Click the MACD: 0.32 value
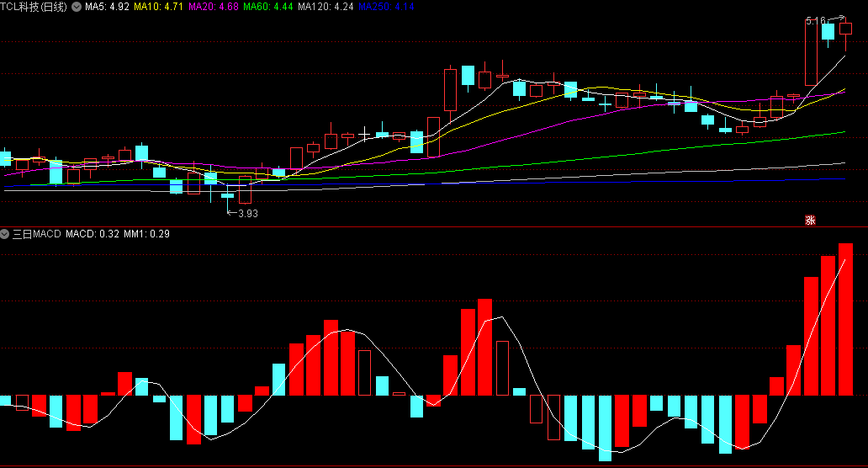The height and width of the screenshot is (468, 868). click(93, 234)
